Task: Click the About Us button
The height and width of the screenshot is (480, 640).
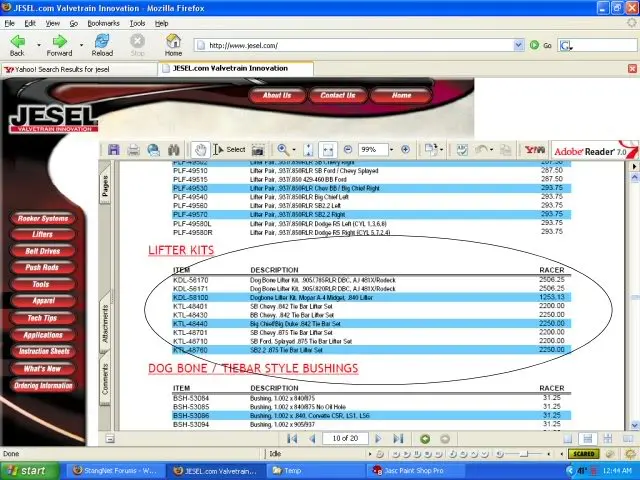Action: pyautogui.click(x=277, y=95)
